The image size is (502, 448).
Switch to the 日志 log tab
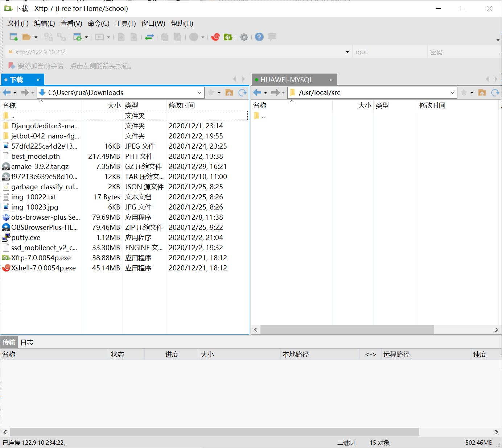27,343
